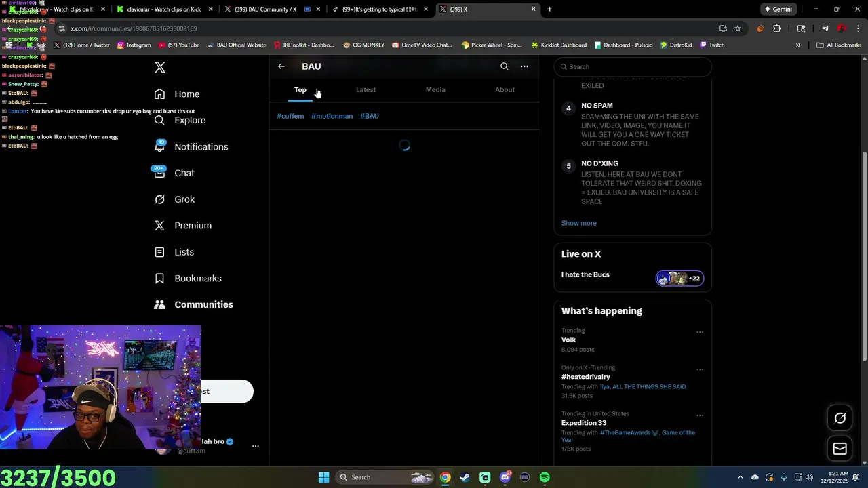Open the Volk trending topic
868x488 pixels.
coord(568,340)
